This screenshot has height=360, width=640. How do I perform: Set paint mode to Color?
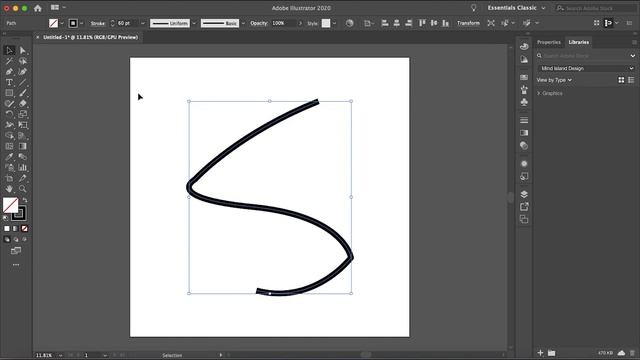[x=7, y=229]
